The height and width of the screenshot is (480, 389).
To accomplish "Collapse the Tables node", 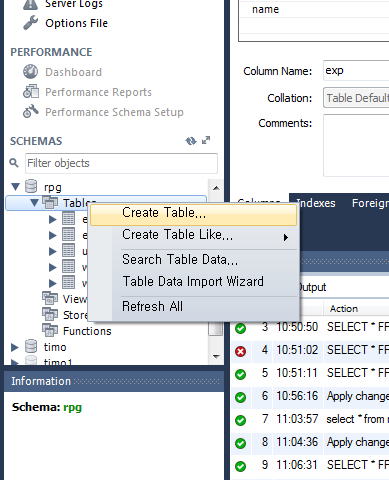I will [x=34, y=202].
